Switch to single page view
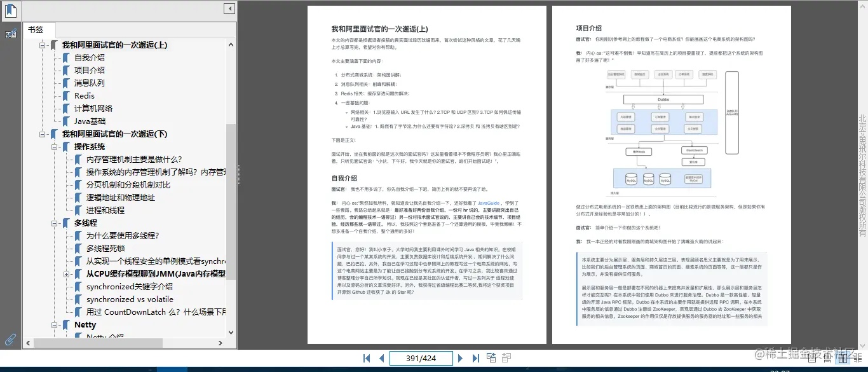Viewport: 868px width, 372px height. (x=811, y=358)
